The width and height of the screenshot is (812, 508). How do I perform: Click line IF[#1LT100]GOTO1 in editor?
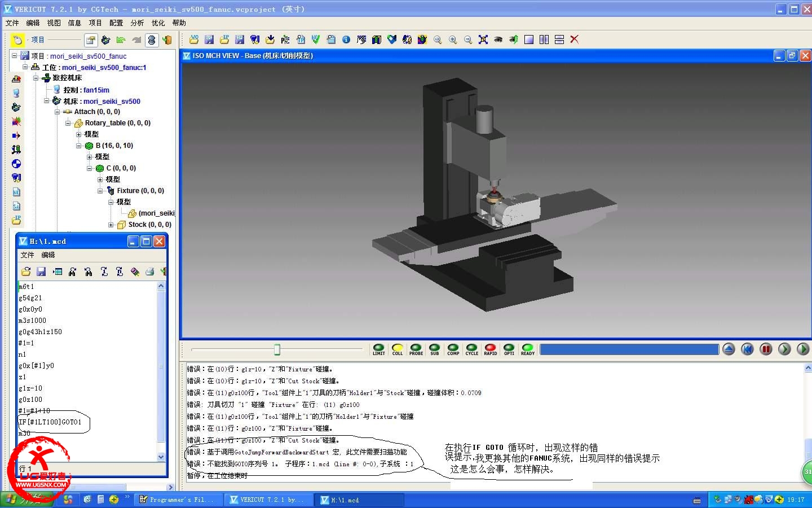coord(50,422)
